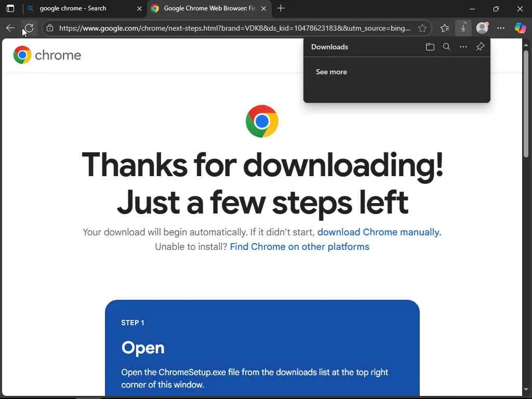Click the Chrome logo in page header
Screen dimensions: 532x399
click(x=22, y=55)
